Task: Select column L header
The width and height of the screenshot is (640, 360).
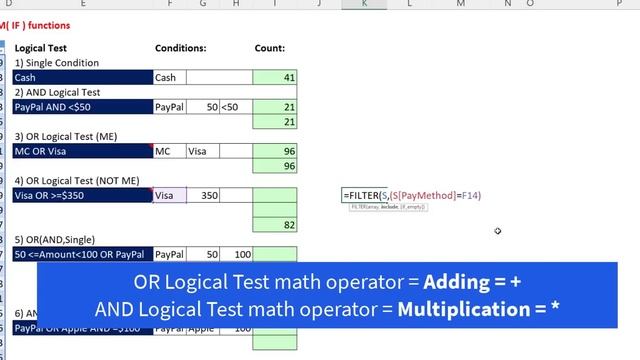Action: [x=409, y=4]
